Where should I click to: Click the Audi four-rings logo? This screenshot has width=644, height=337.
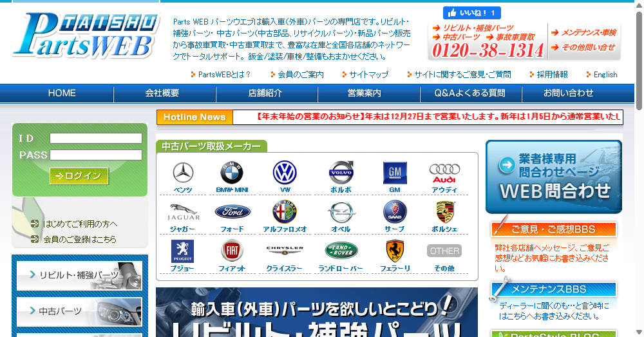[444, 173]
